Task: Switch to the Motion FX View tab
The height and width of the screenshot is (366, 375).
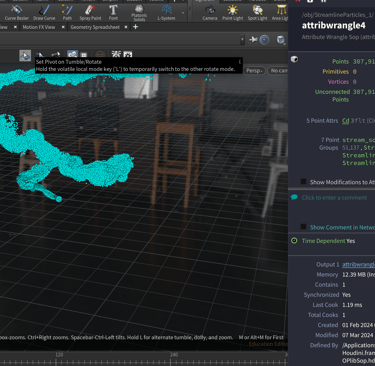Action: pos(39,27)
